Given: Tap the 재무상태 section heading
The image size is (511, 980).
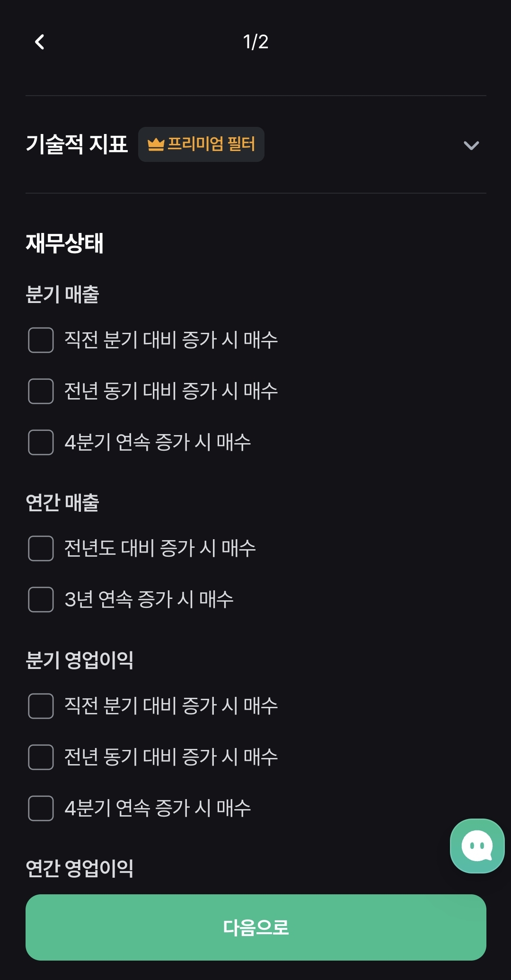Looking at the screenshot, I should point(65,243).
